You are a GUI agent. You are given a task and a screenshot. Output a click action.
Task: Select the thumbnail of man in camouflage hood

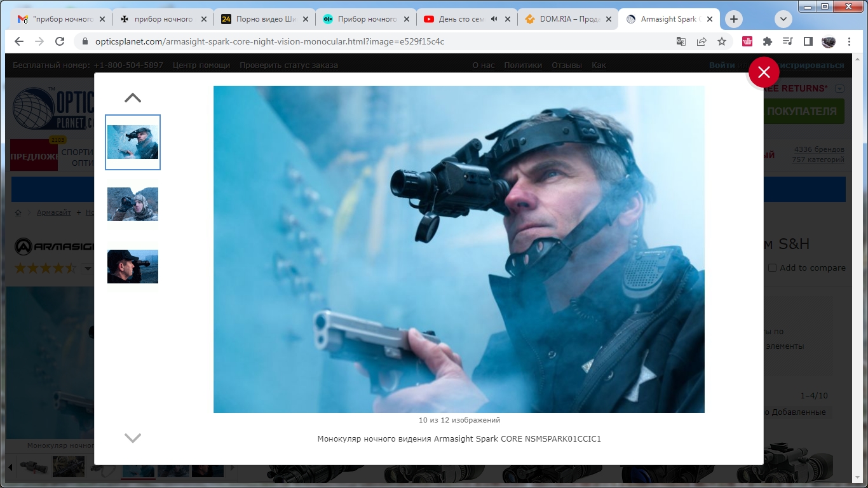click(x=133, y=204)
